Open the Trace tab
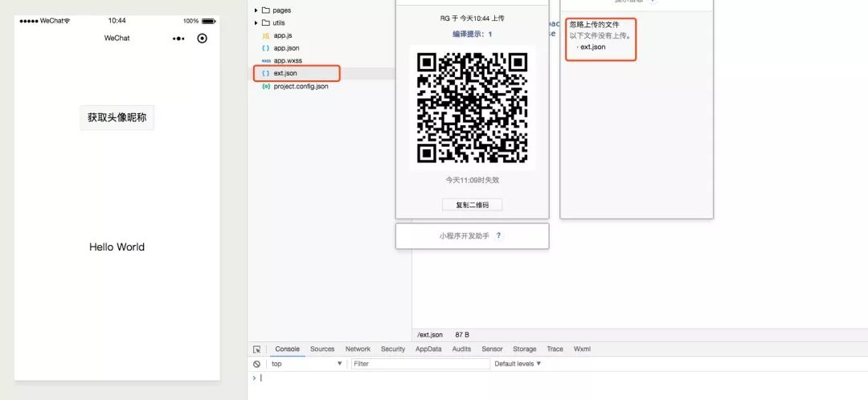 coord(555,349)
